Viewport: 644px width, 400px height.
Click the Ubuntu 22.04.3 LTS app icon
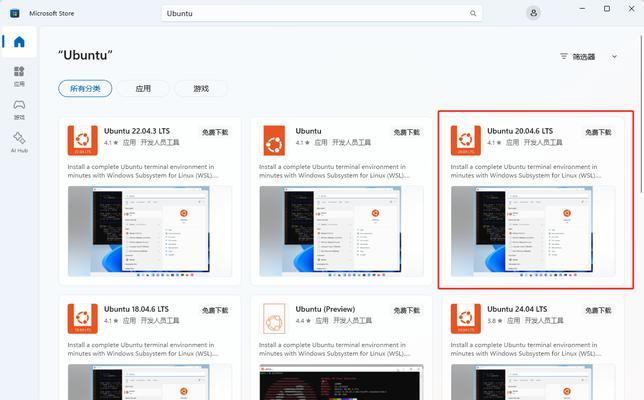83,140
